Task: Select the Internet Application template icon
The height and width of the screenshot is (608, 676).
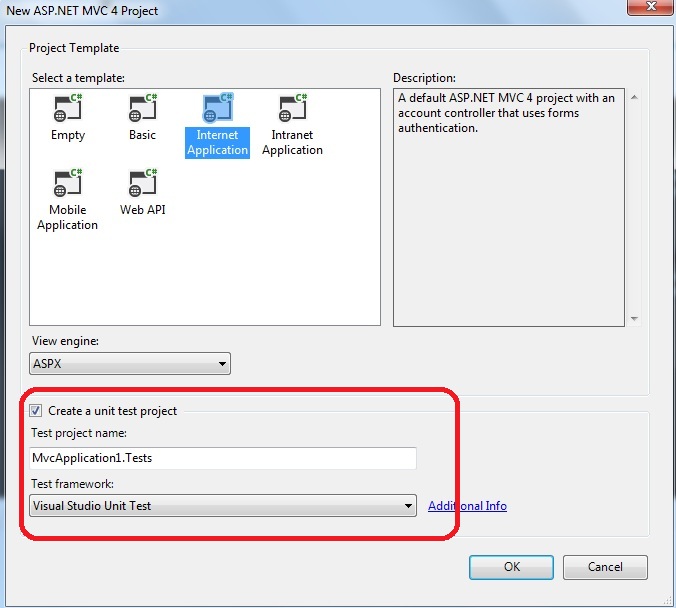Action: (218, 108)
